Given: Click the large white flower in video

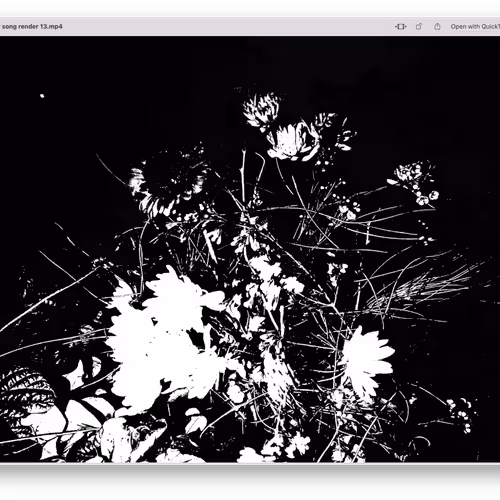Looking at the screenshot, I should (x=160, y=337).
